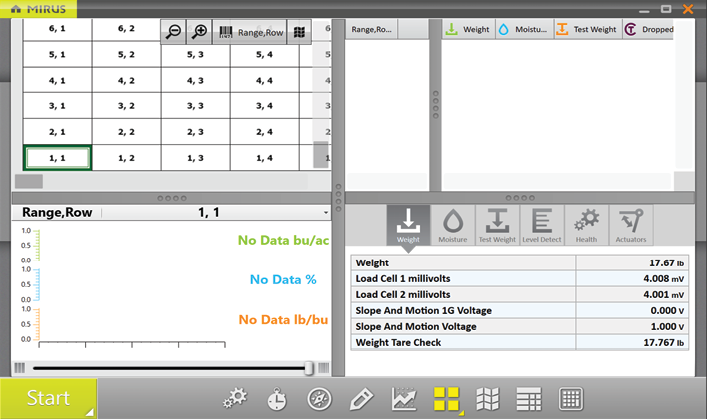Toggle the yellow four-square view button
Viewport: 707px width, 419px height.
[x=446, y=398]
